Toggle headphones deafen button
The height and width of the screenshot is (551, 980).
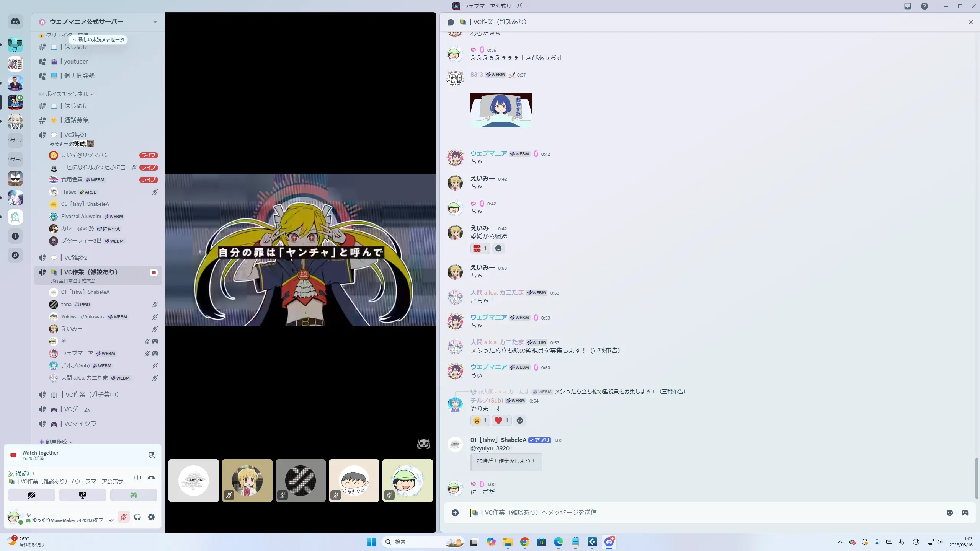point(137,517)
